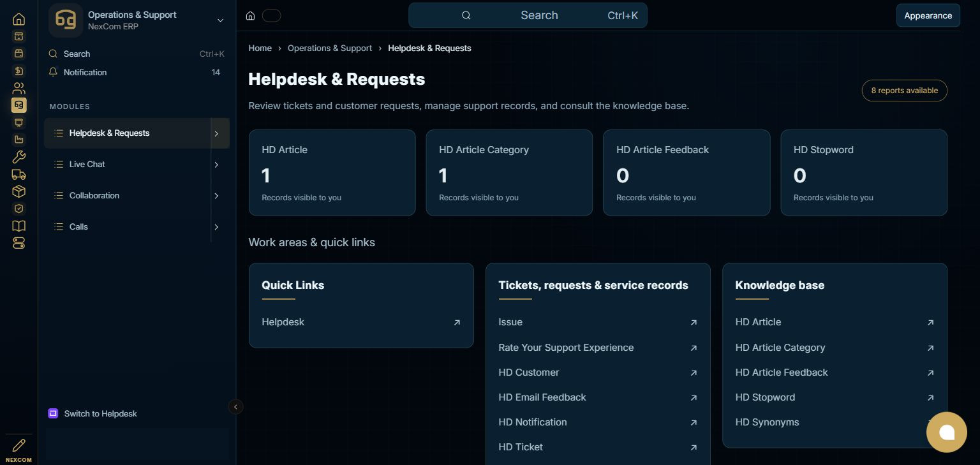
Task: Expand the Calls module chevron
Action: coord(216,227)
